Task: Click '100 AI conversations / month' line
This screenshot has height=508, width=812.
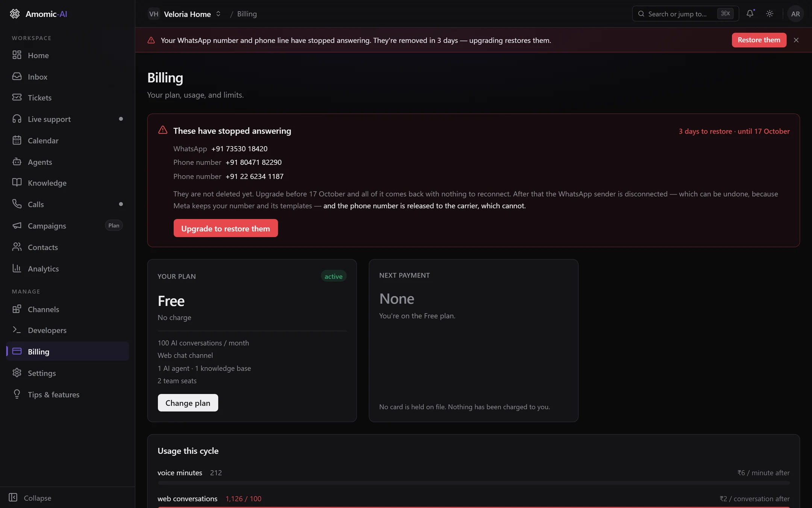Action: [x=203, y=343]
